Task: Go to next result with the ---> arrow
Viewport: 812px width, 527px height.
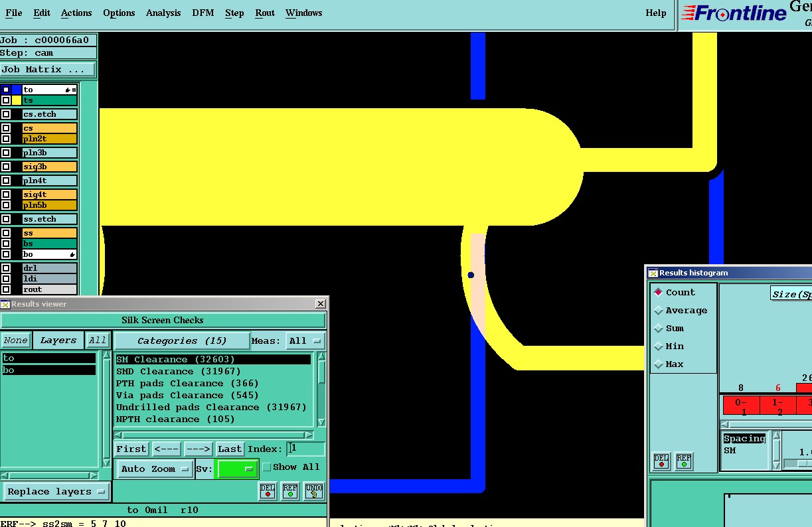Action: pyautogui.click(x=197, y=449)
